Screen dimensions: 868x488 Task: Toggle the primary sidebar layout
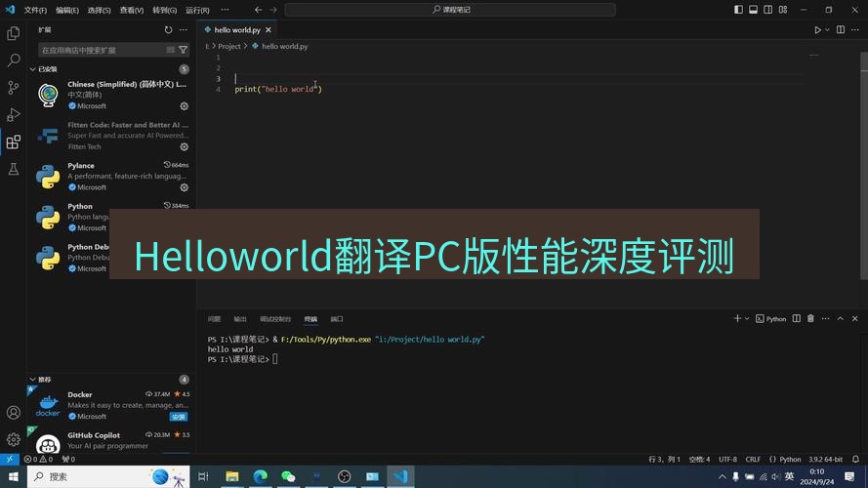[738, 10]
